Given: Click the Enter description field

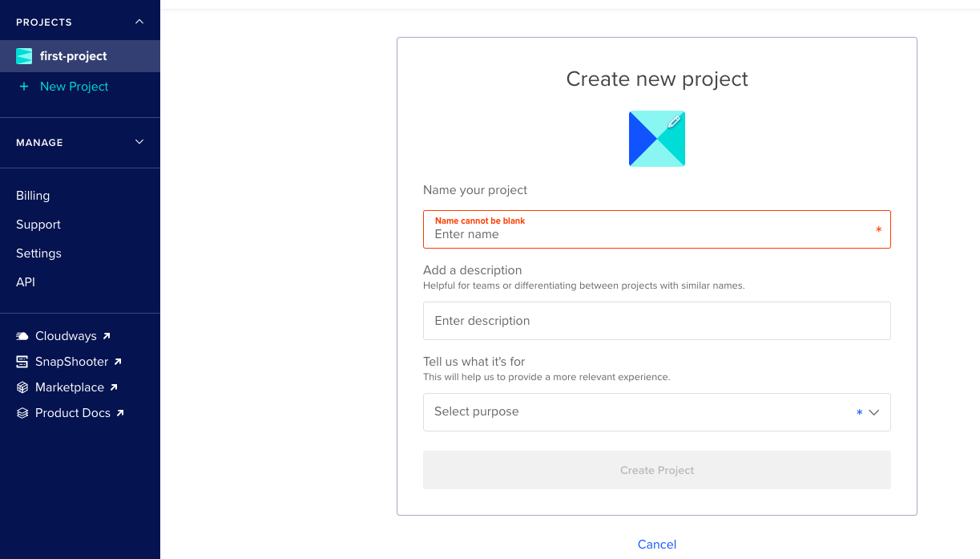Looking at the screenshot, I should click(x=657, y=321).
